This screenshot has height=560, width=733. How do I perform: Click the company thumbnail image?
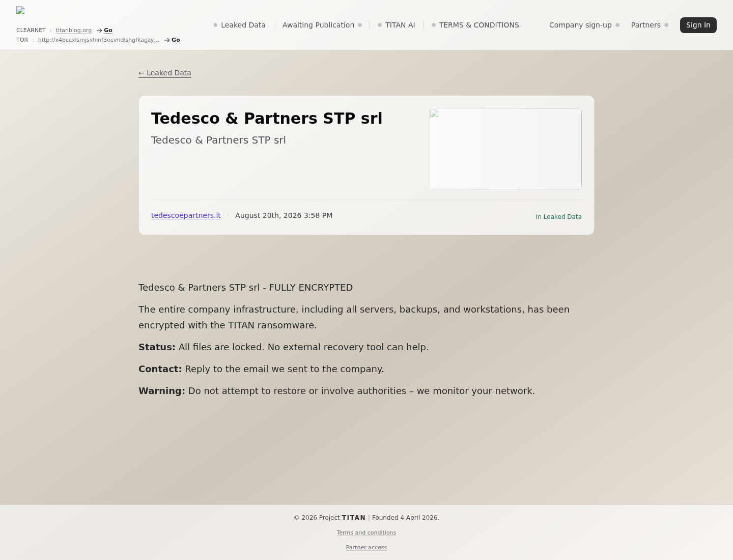tap(505, 149)
